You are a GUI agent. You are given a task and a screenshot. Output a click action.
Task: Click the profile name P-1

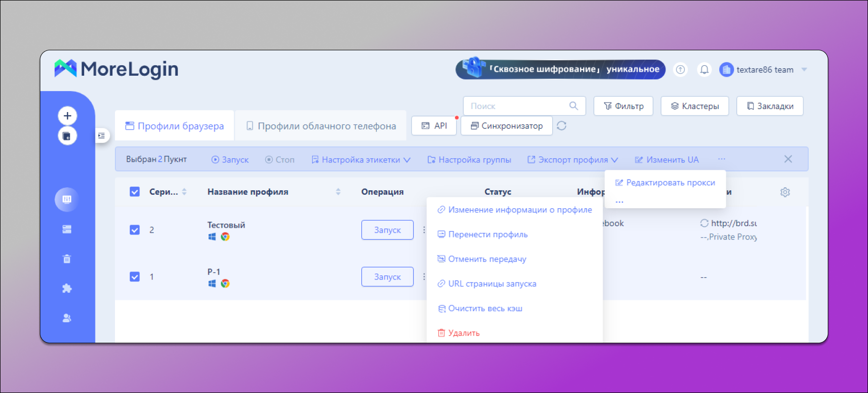214,272
